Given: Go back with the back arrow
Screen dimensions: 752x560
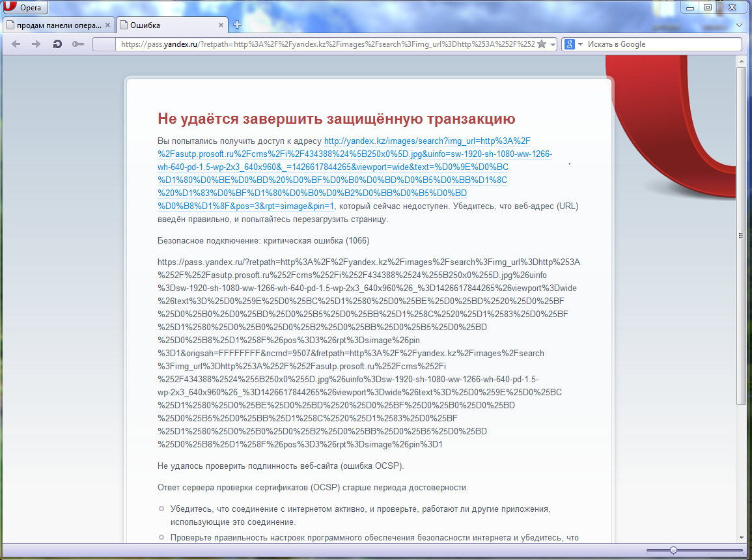Looking at the screenshot, I should coord(16,44).
